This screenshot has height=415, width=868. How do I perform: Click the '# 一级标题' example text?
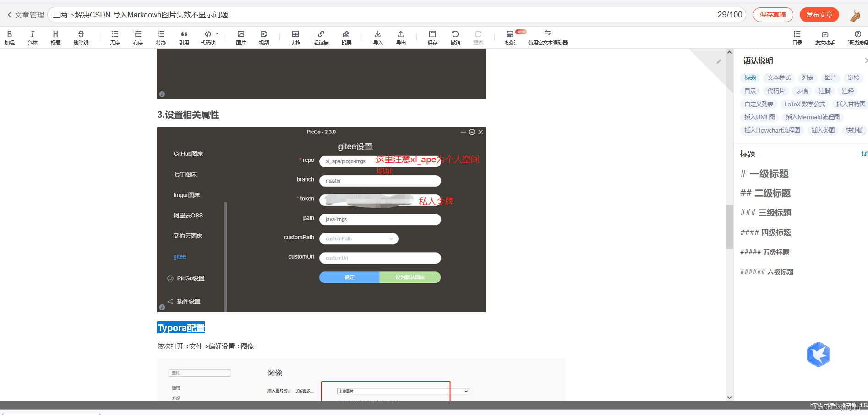pos(764,174)
